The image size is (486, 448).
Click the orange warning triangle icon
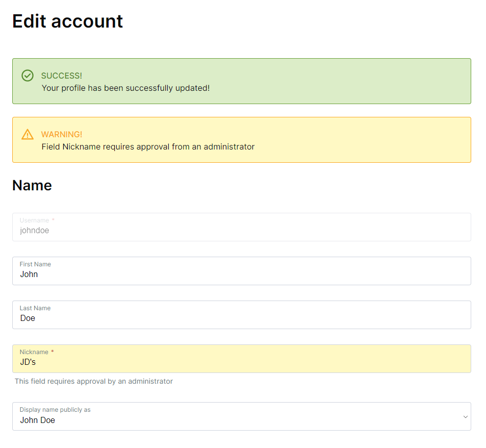(27, 134)
